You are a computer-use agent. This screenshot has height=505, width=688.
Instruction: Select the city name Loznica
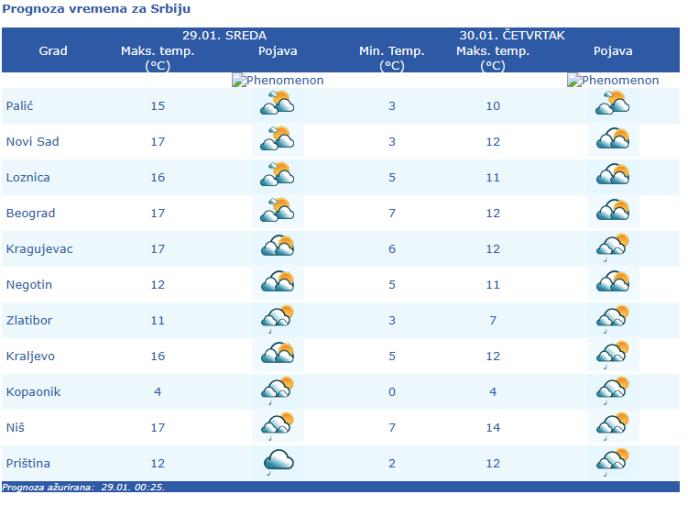pos(28,177)
